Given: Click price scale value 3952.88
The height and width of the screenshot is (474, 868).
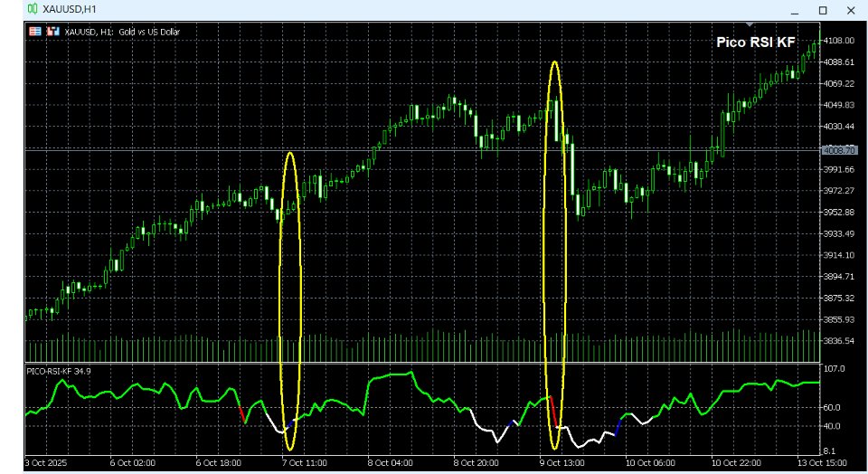Looking at the screenshot, I should tap(839, 212).
